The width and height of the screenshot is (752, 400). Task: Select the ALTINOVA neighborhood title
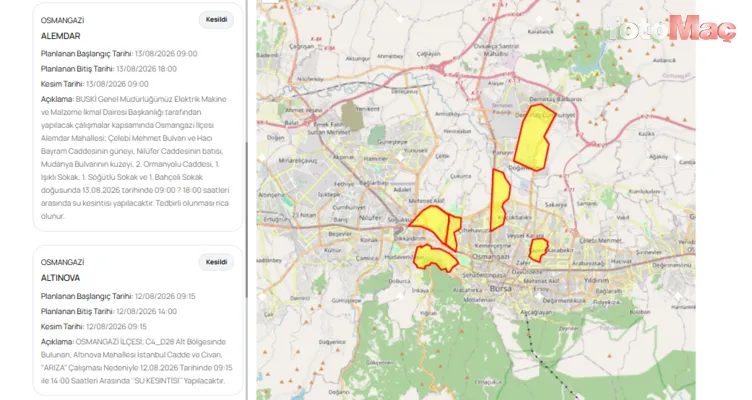point(60,278)
